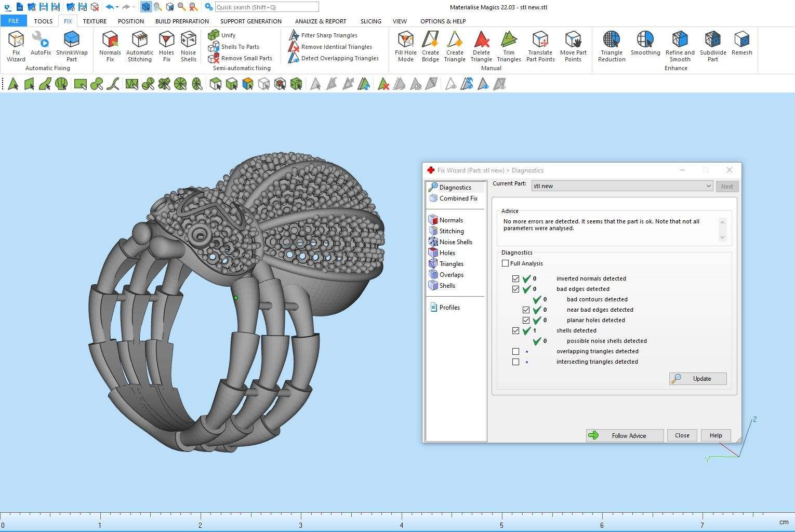
Task: Activate Fill Hole Mode
Action: [x=405, y=46]
